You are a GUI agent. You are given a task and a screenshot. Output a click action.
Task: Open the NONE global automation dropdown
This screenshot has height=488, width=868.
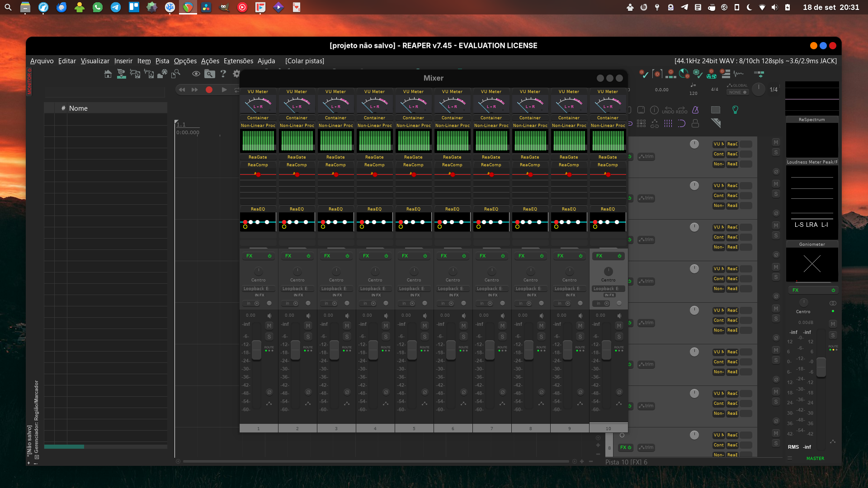(x=737, y=92)
